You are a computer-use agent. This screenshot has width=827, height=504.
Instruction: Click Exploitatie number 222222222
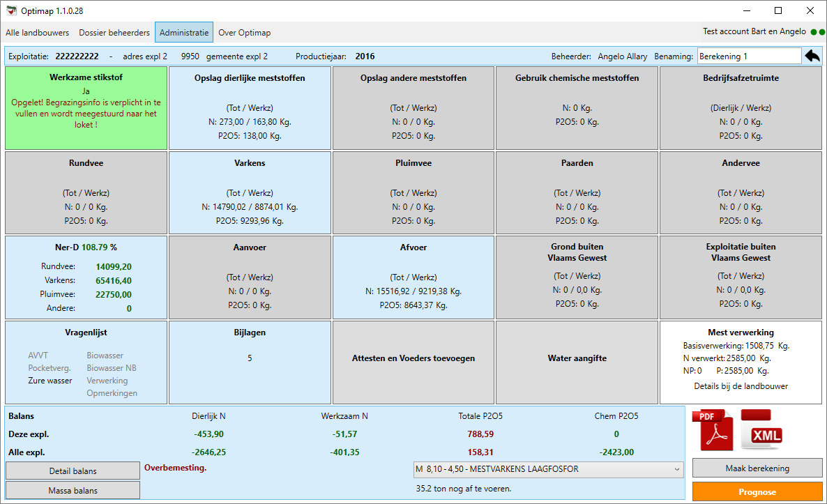point(77,56)
